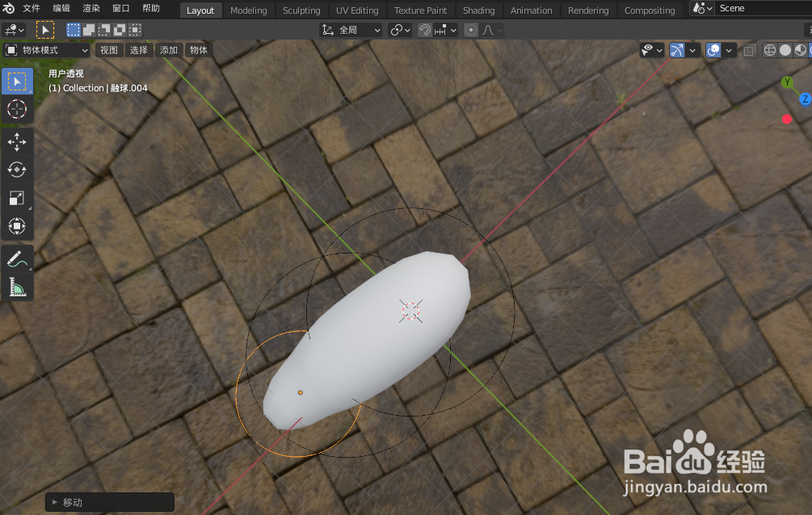Select the Move tool in the toolbar

coord(17,142)
